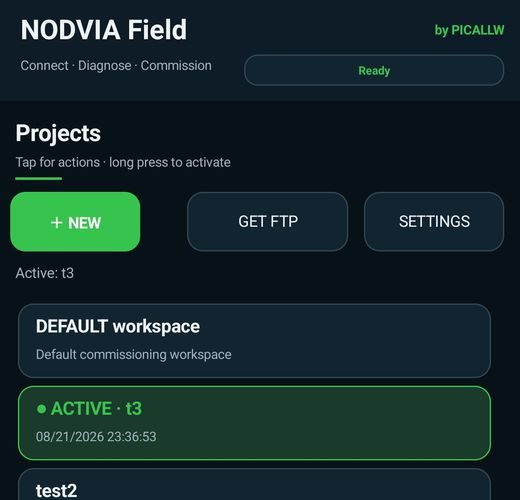The height and width of the screenshot is (500, 520).
Task: Open the DEFAULT workspace project card
Action: [x=254, y=341]
